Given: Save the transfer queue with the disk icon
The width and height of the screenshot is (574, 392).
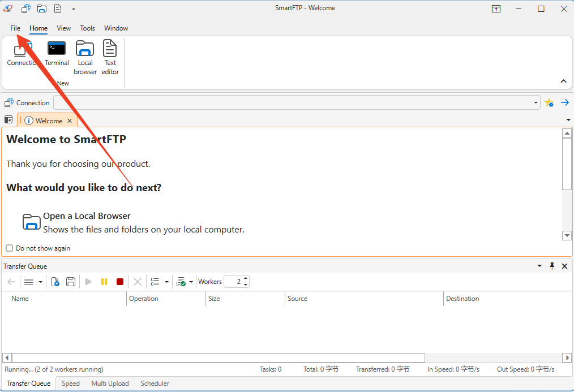Looking at the screenshot, I should pyautogui.click(x=71, y=282).
